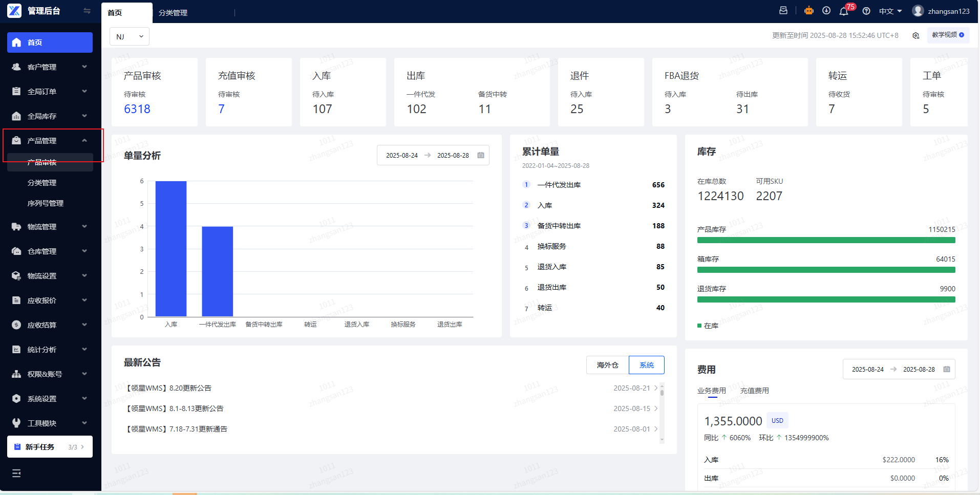Expand 全局库存 menu chevron

[84, 116]
